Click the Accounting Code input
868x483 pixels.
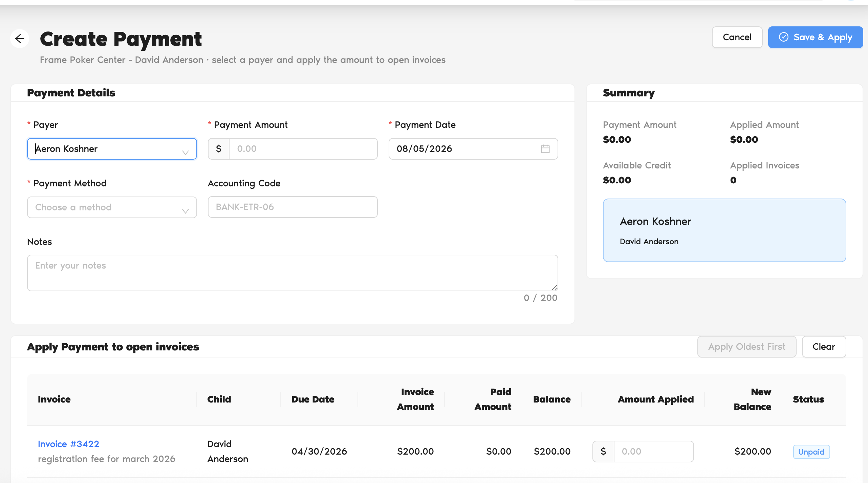point(292,207)
